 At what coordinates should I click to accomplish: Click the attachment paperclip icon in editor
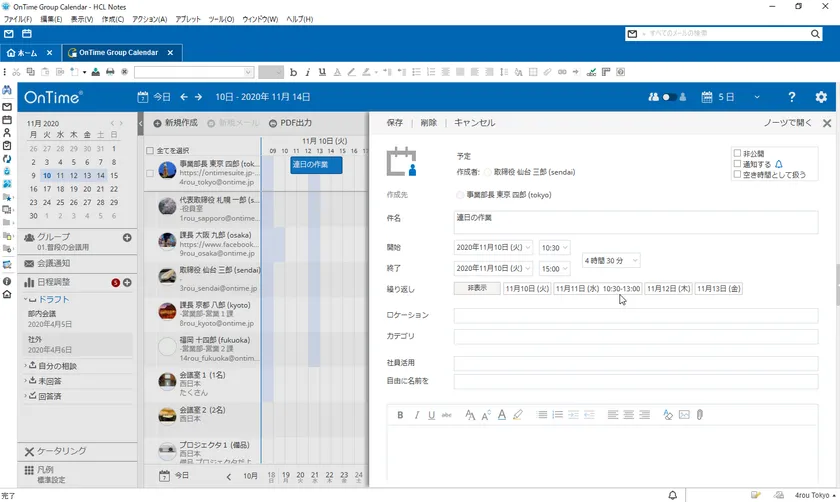point(700,415)
